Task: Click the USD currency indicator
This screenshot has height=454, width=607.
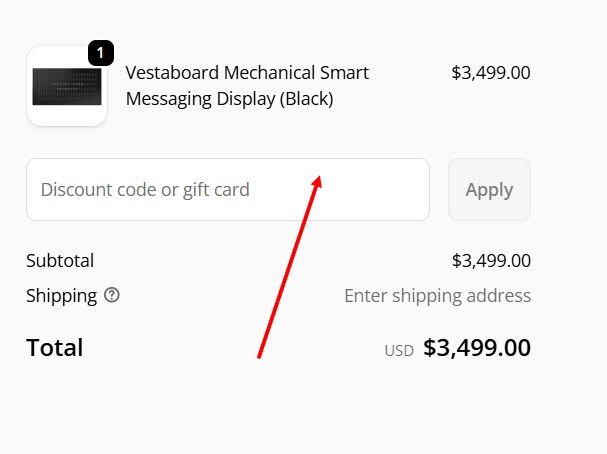Action: pyautogui.click(x=399, y=351)
